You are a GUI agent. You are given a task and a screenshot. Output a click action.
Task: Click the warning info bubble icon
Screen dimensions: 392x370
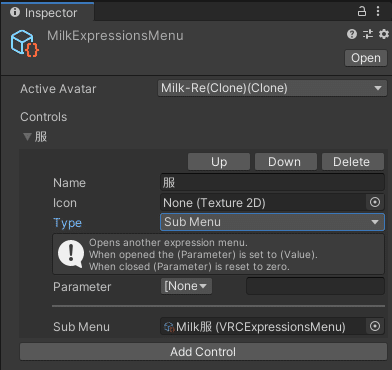[71, 254]
